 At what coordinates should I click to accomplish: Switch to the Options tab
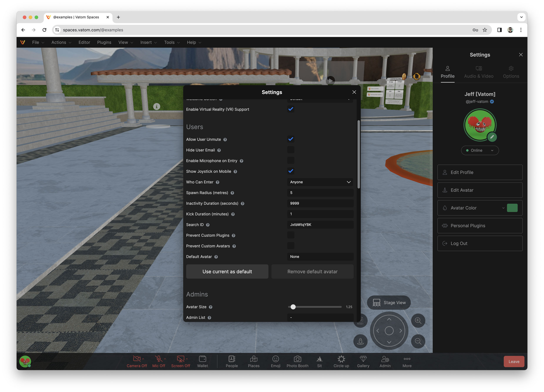[x=511, y=72]
